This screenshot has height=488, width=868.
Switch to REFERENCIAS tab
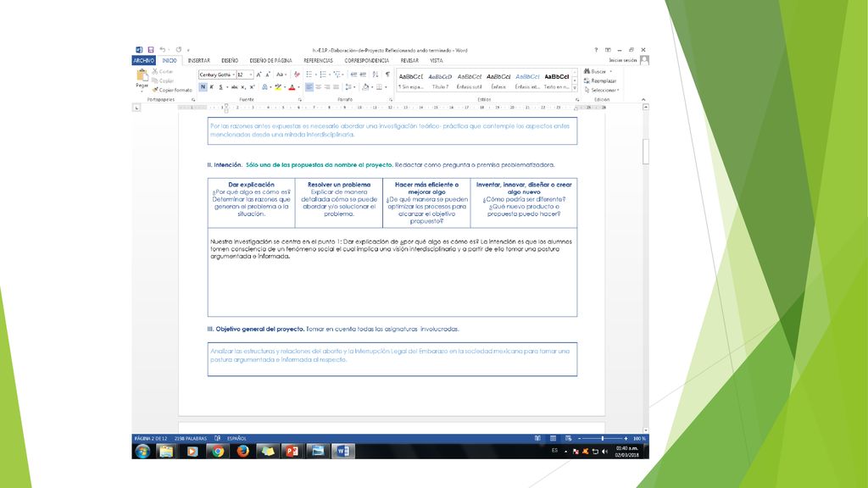[x=319, y=61]
